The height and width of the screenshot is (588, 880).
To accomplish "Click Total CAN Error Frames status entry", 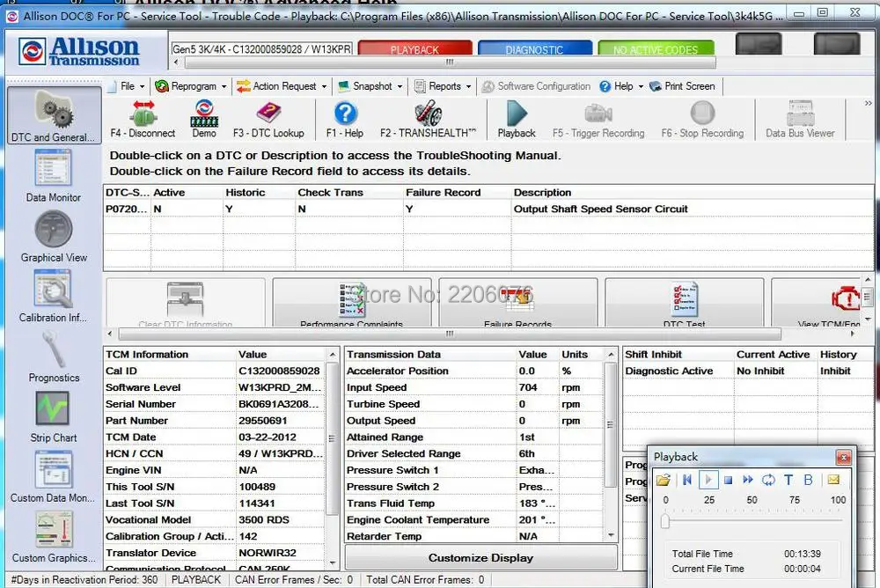I will pos(425,579).
